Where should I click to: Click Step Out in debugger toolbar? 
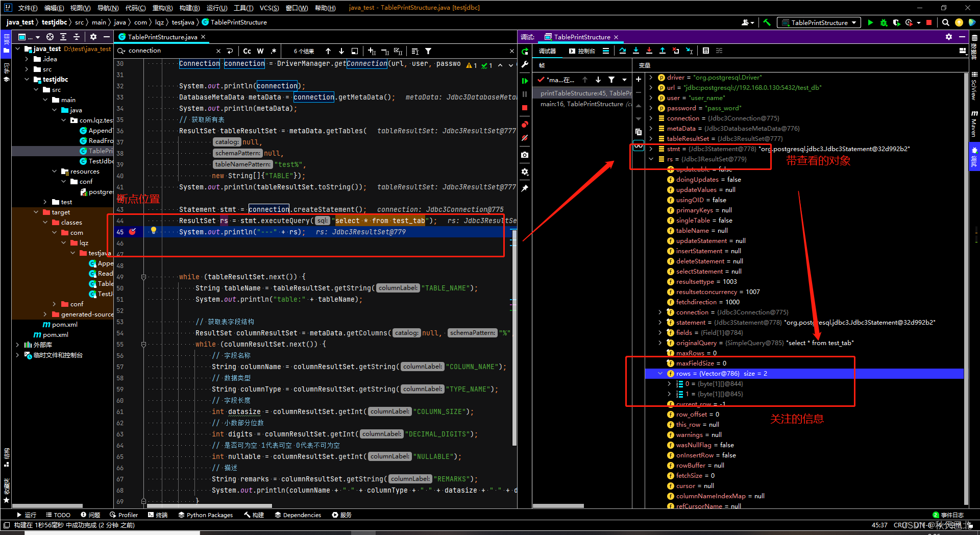pos(663,51)
